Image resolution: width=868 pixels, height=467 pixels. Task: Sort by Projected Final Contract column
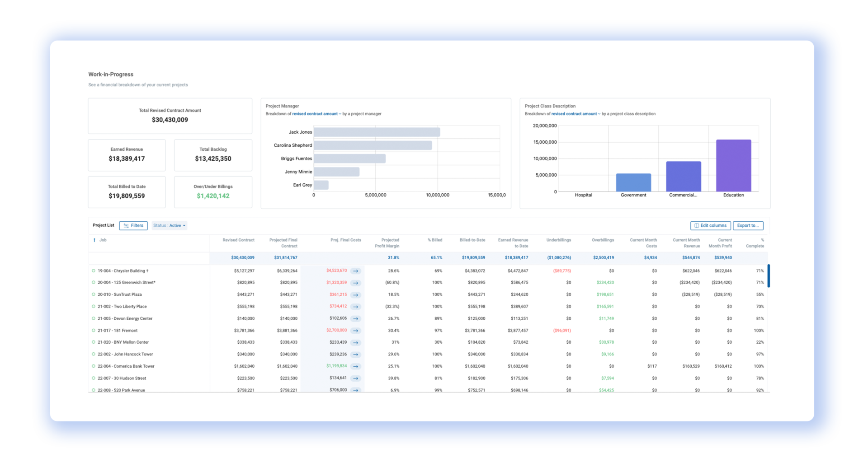coord(283,243)
